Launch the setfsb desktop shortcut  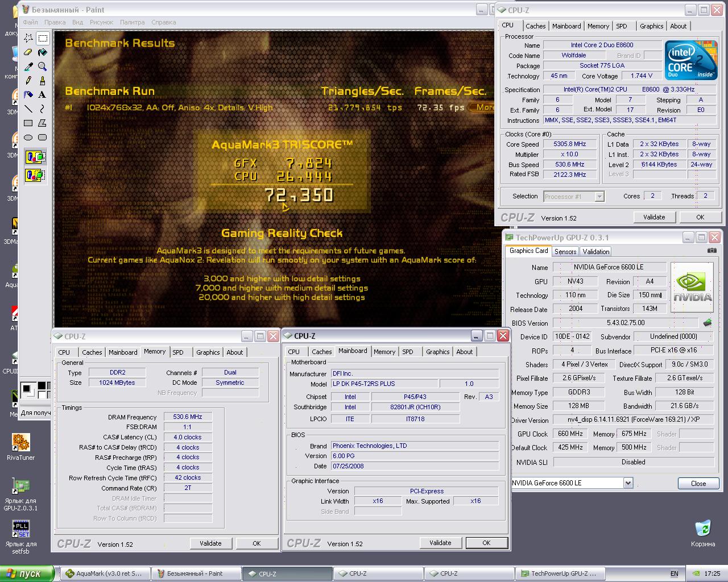[x=21, y=537]
